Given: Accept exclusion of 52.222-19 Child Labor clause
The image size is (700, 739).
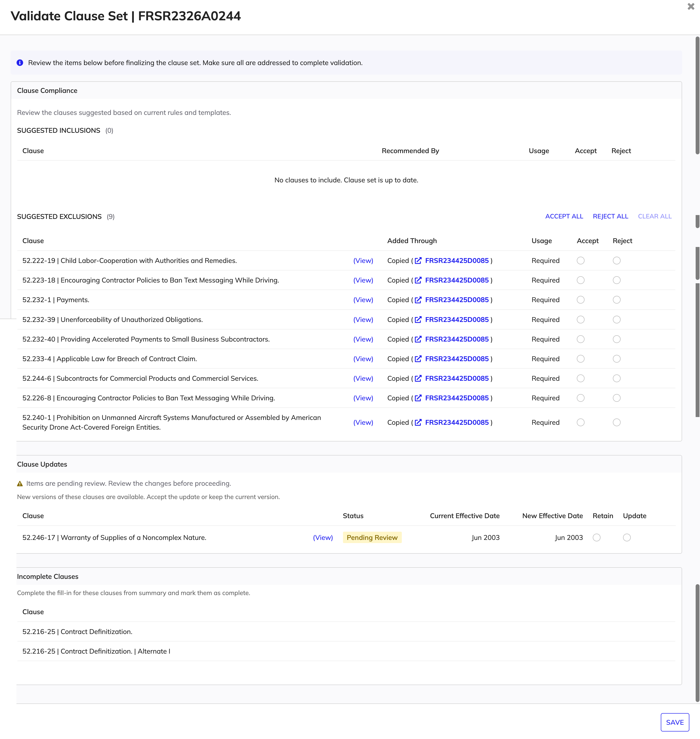Looking at the screenshot, I should pyautogui.click(x=581, y=261).
